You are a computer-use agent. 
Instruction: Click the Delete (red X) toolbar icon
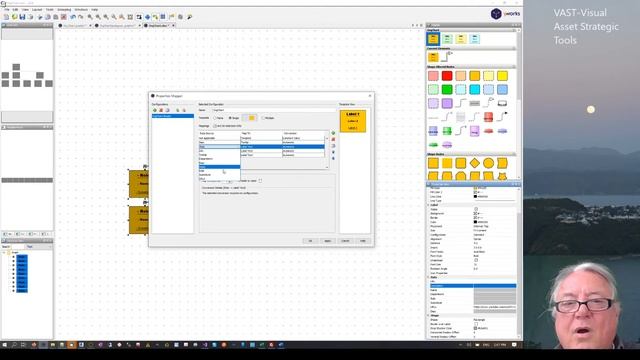click(x=64, y=17)
